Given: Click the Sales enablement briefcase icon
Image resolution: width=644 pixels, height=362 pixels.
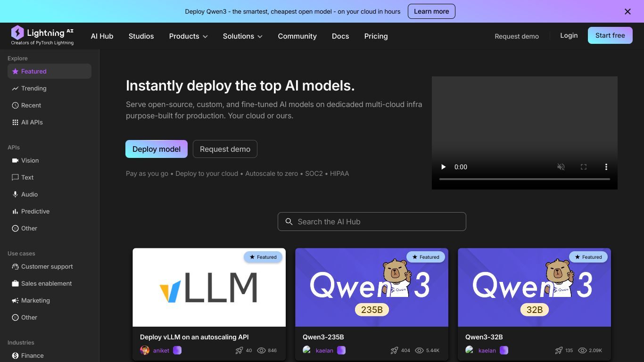Looking at the screenshot, I should click(15, 284).
